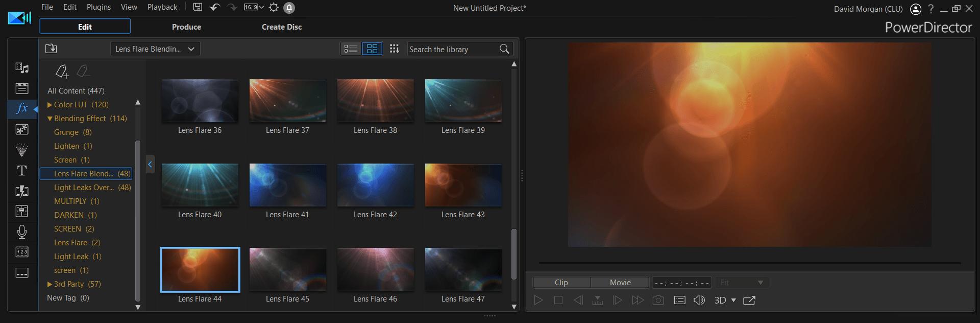
Task: Select the Grunge (8) tag
Action: pos(73,132)
